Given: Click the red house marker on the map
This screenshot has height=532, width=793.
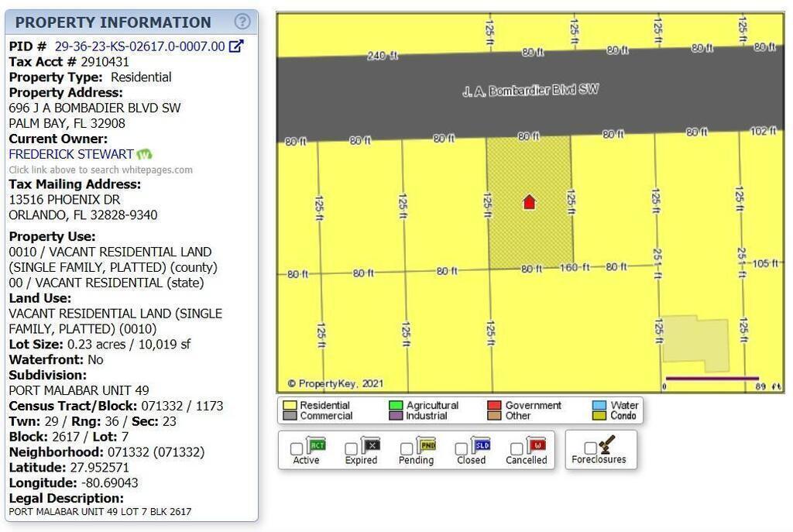Looking at the screenshot, I should coord(529,202).
